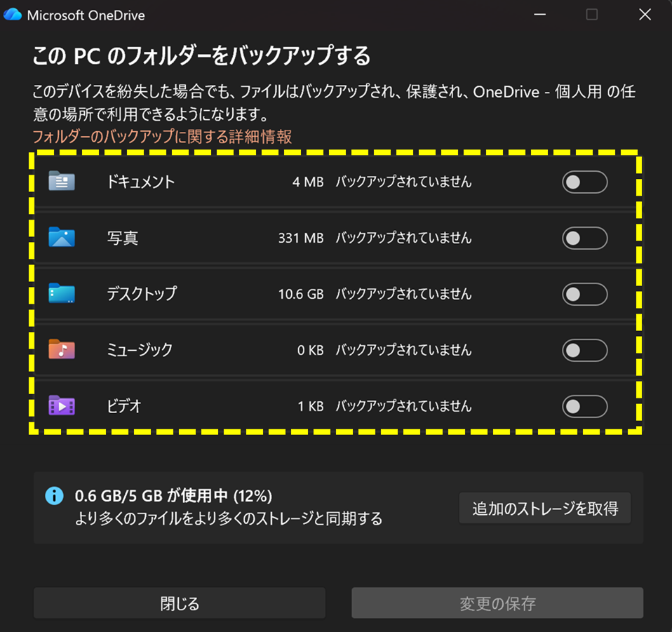The height and width of the screenshot is (632, 672).
Task: Click the 閉じる button
Action: point(179,603)
